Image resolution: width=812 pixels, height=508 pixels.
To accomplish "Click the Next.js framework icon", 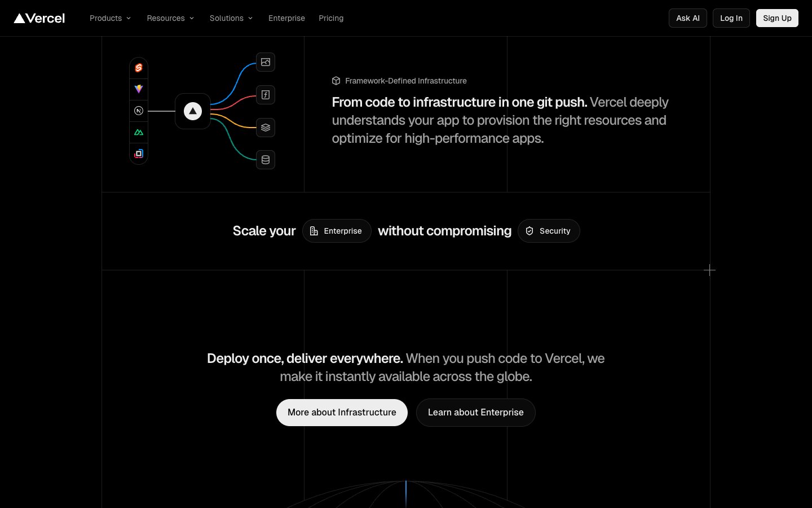I will [x=139, y=111].
